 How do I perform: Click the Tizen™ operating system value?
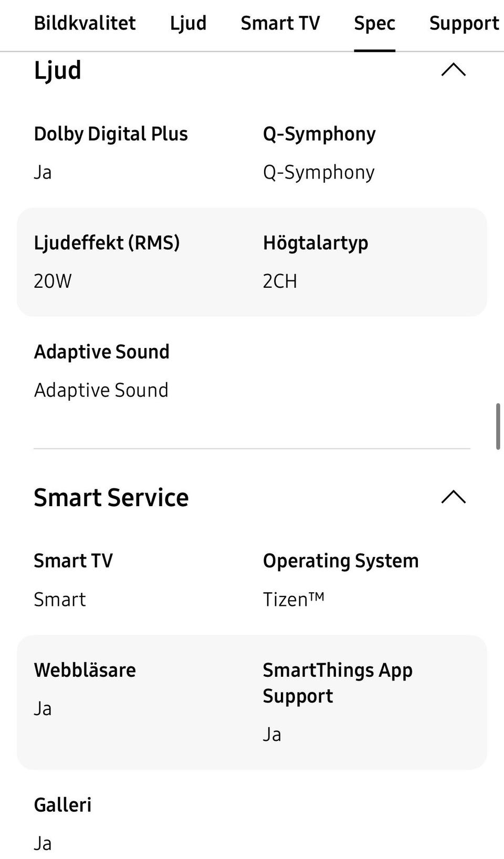[293, 599]
